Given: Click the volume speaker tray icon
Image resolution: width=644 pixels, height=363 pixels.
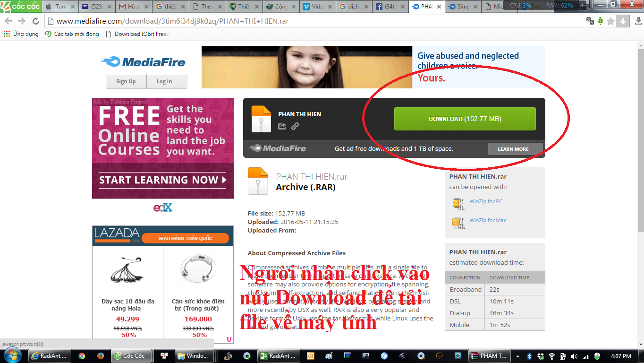Looking at the screenshot, I should [575, 356].
